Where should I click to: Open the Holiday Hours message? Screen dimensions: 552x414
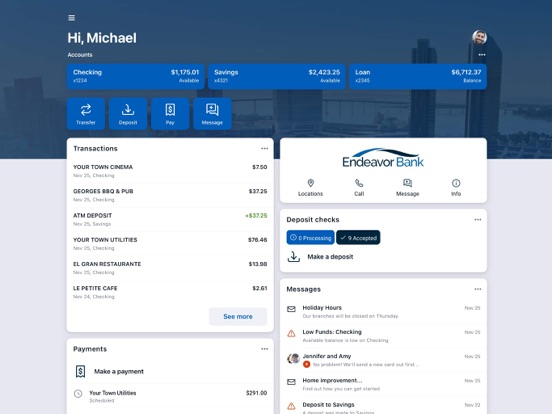[383, 312]
